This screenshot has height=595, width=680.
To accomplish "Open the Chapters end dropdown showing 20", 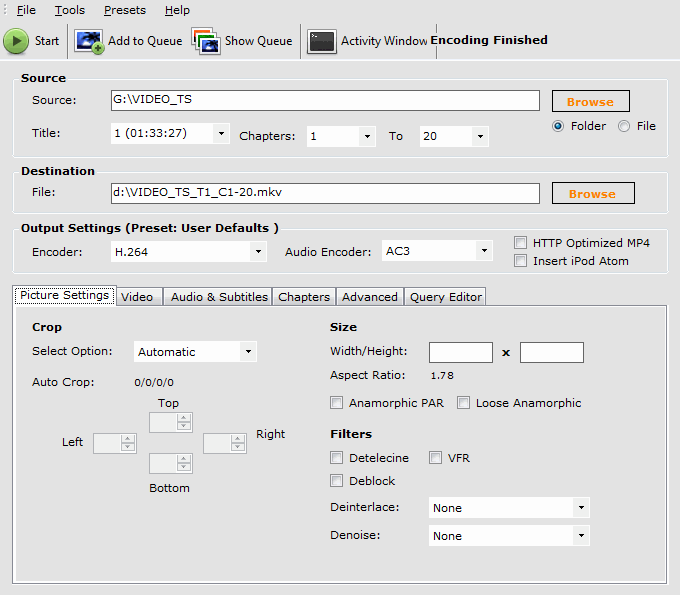I will [x=454, y=136].
